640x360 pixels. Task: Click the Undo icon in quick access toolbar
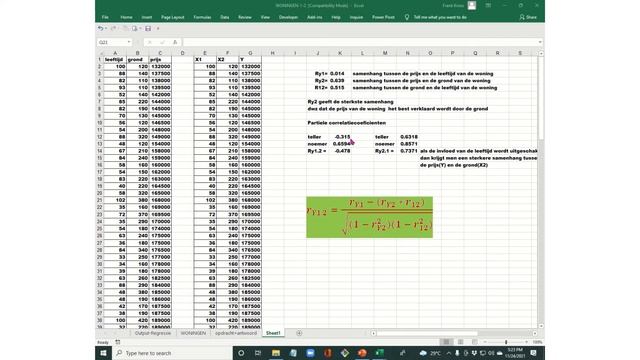(100, 29)
